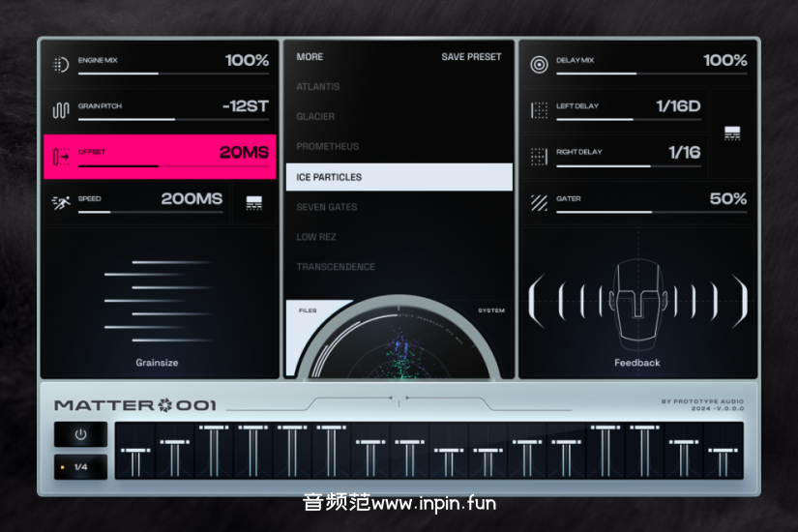Click BY PROTOTYPE AUDIO text

click(702, 401)
